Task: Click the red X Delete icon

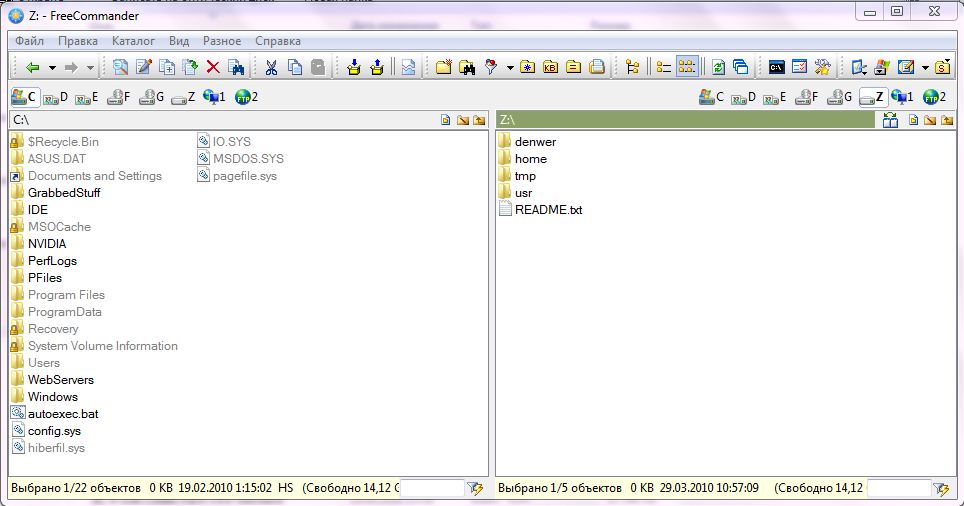Action: (212, 67)
